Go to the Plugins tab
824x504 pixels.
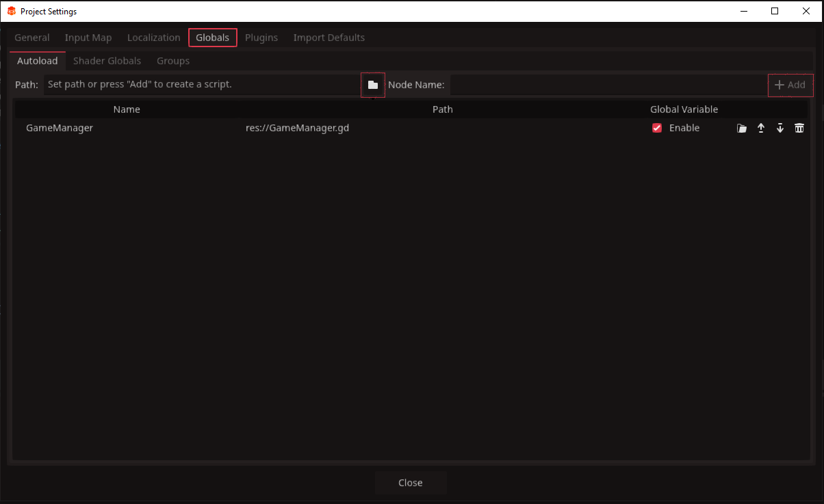click(x=261, y=38)
